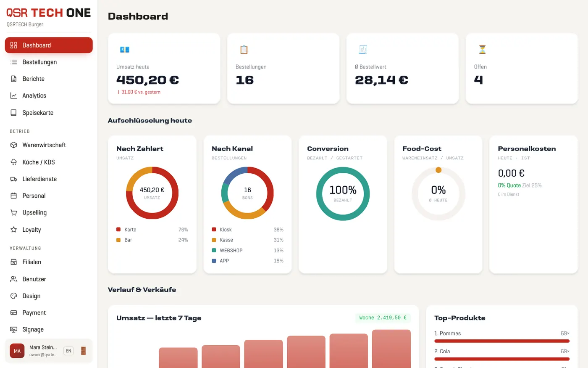588x368 pixels.
Task: Go to Benutzer page
Action: tap(49, 279)
